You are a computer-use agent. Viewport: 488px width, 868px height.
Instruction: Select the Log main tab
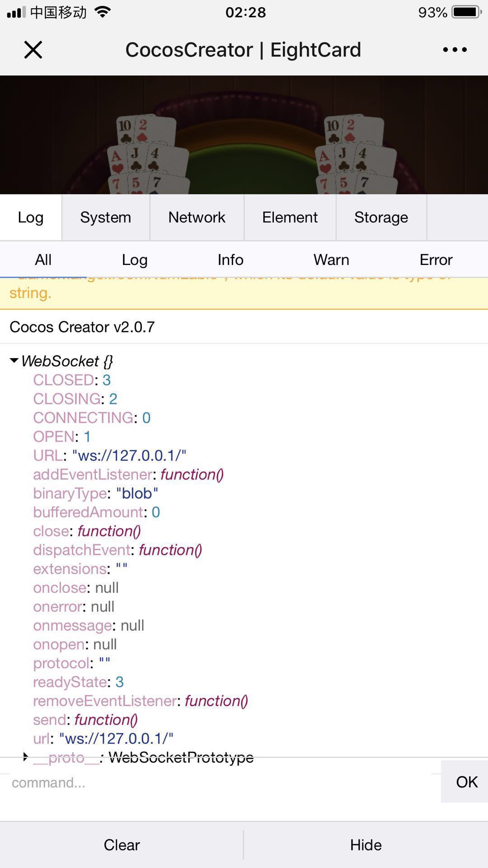click(x=31, y=217)
